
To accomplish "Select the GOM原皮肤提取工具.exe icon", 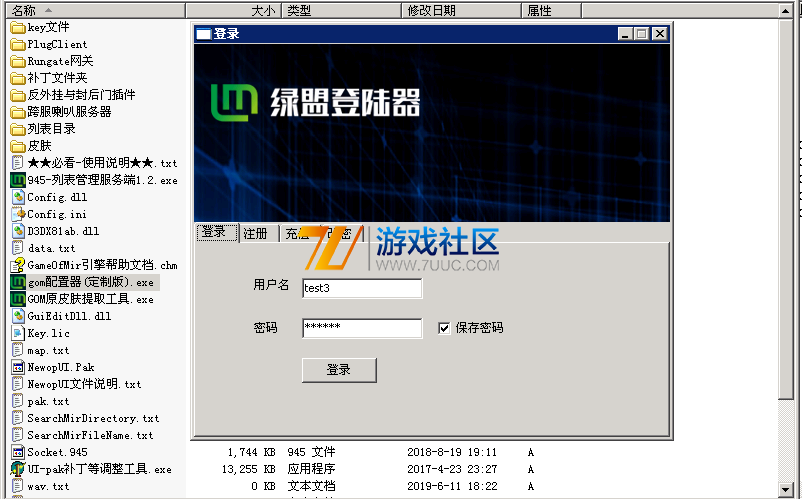I will coord(18,299).
